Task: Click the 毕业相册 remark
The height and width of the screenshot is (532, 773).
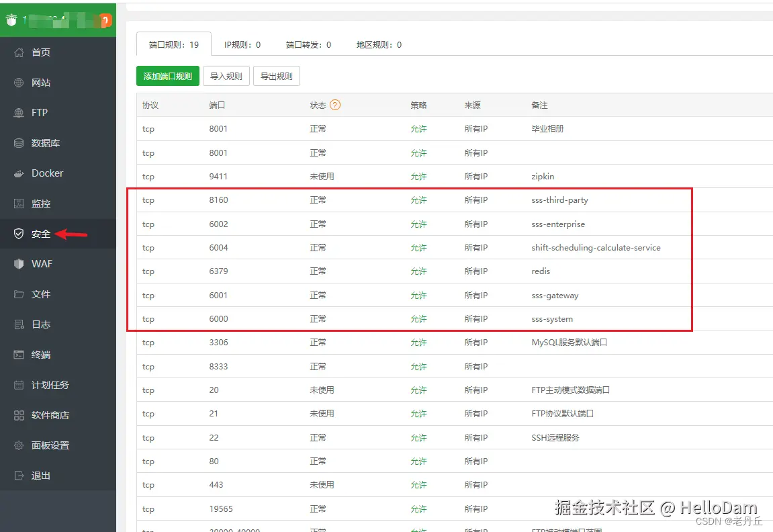Action: pos(548,129)
